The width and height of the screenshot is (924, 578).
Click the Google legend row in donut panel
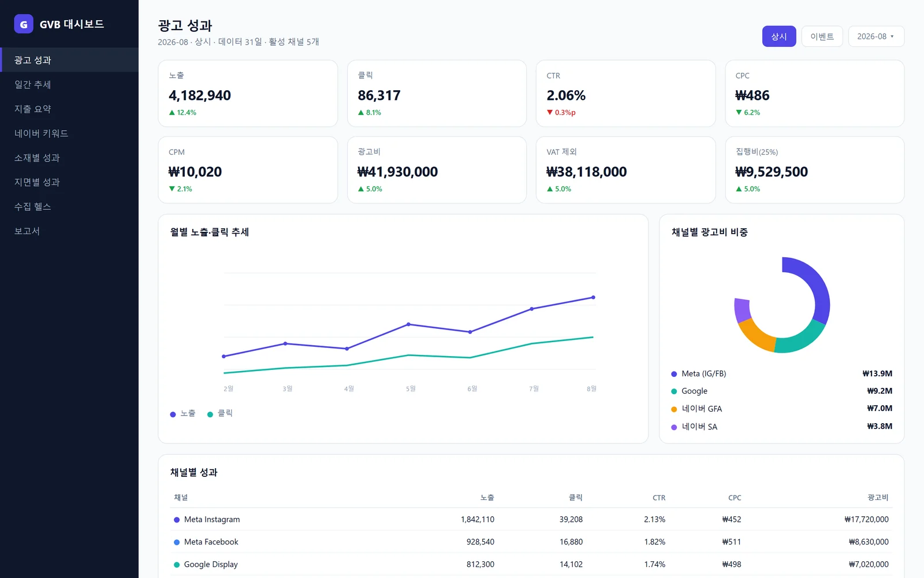point(782,391)
